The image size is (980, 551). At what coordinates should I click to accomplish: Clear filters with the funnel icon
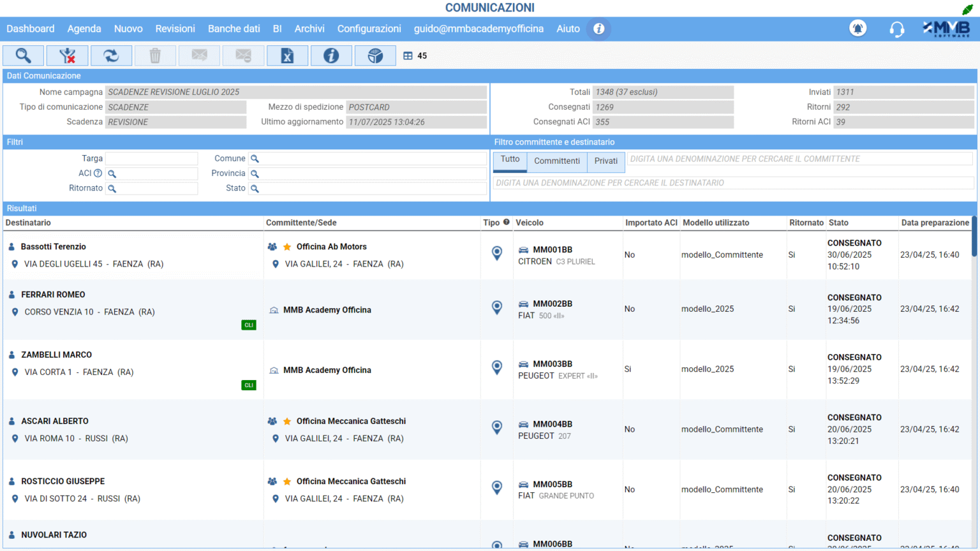(67, 56)
